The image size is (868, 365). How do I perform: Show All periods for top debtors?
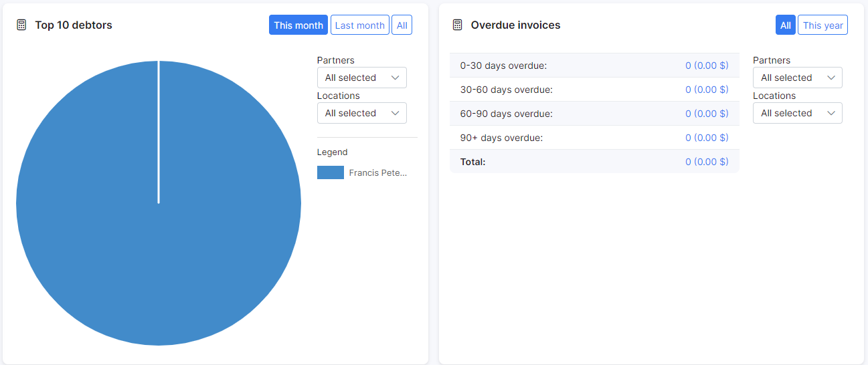(402, 25)
